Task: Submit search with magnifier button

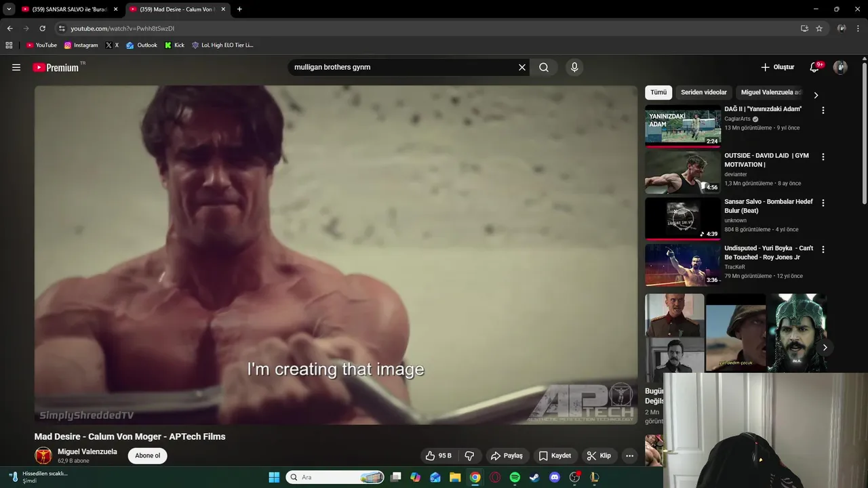Action: [544, 67]
